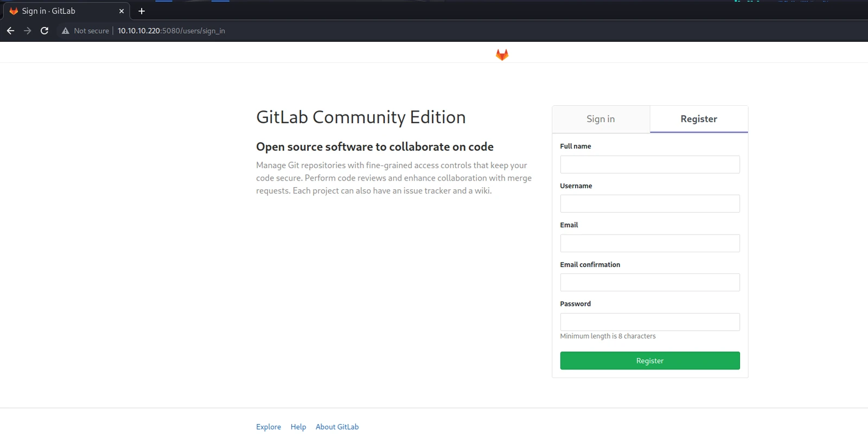Image resolution: width=868 pixels, height=441 pixels.
Task: Click the Email confirmation input field
Action: coord(650,282)
